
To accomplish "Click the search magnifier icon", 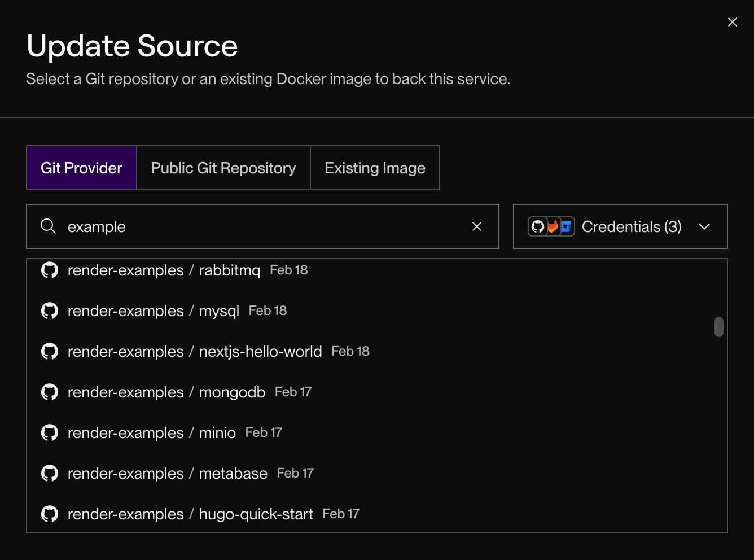I will pyautogui.click(x=49, y=226).
